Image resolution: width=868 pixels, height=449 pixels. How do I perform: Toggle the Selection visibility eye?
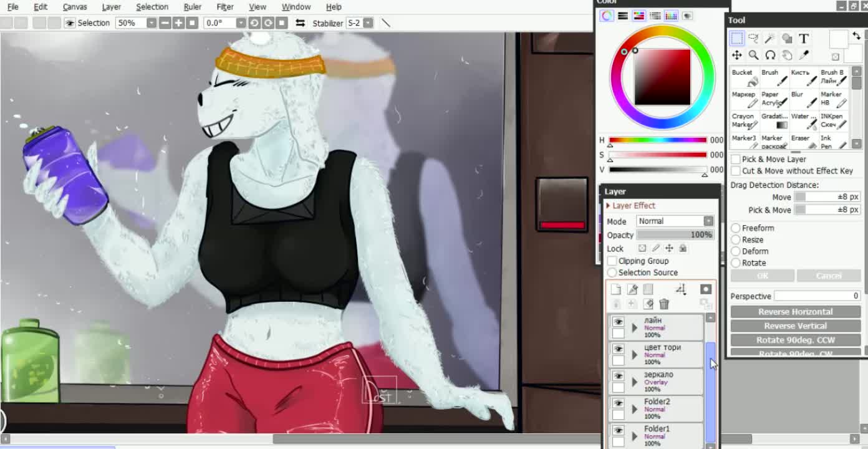69,23
